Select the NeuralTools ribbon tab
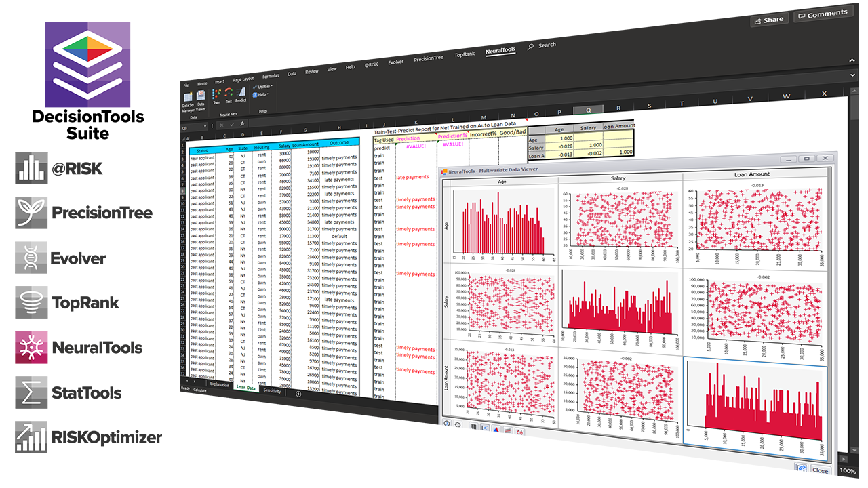868x488 pixels. 500,50
